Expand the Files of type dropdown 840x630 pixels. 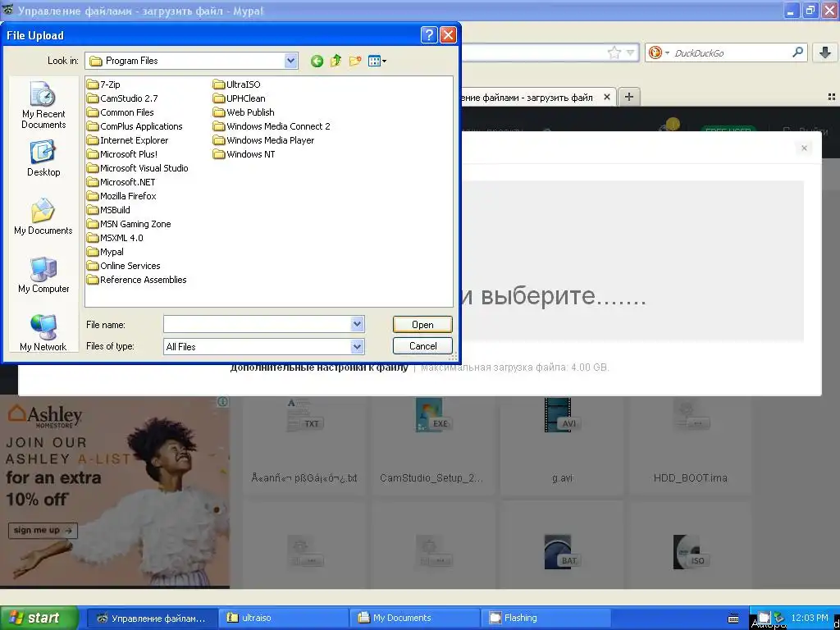[x=358, y=347]
